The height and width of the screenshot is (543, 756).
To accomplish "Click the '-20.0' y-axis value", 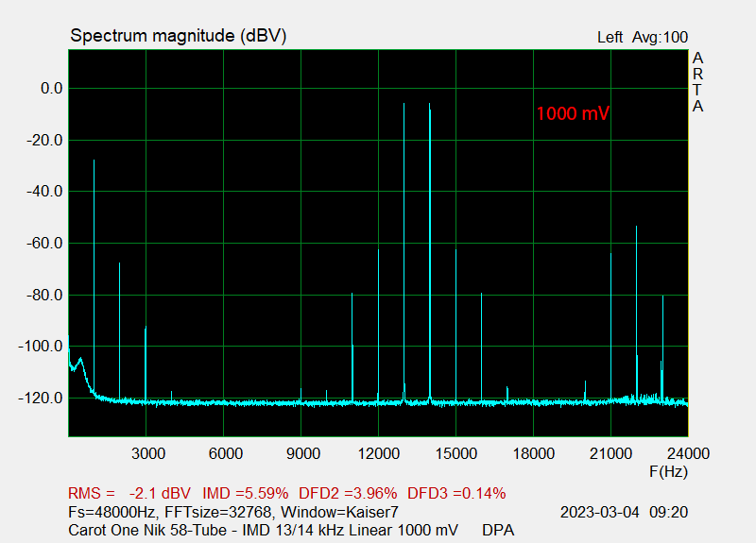I will 44,141.
